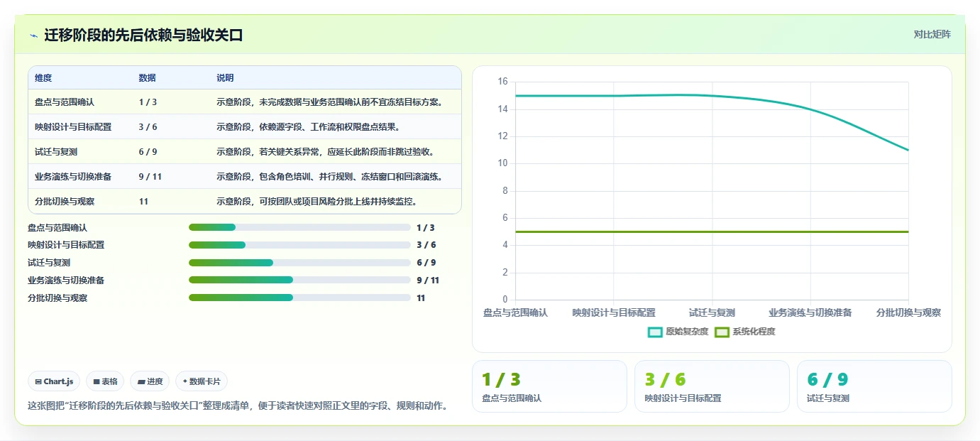The image size is (980, 441).
Task: Click the 映射设计与目标配置 progress bar
Action: click(x=299, y=245)
